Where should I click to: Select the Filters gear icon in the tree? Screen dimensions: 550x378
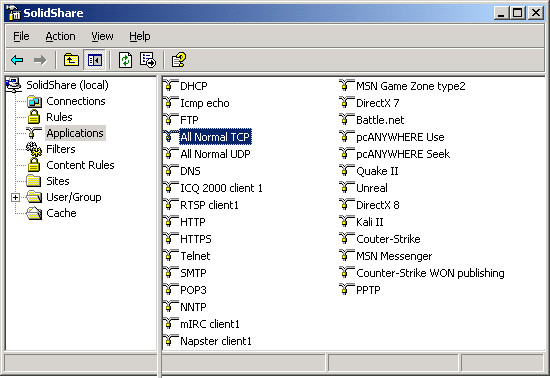click(34, 149)
